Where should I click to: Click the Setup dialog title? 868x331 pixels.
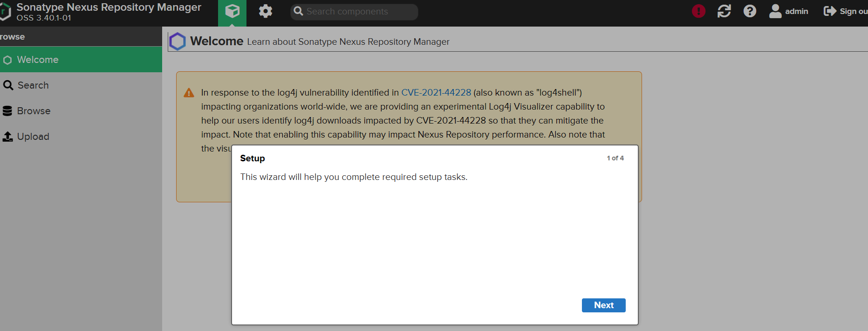(253, 159)
